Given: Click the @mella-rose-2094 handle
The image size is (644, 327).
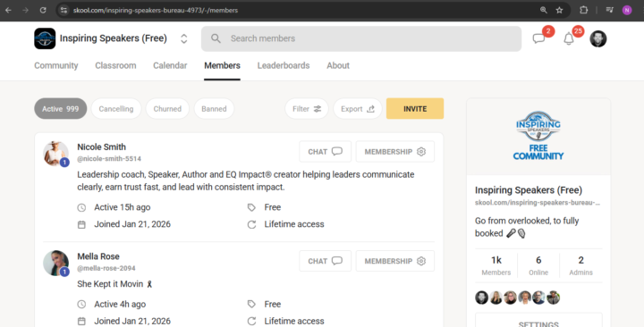Looking at the screenshot, I should [106, 268].
